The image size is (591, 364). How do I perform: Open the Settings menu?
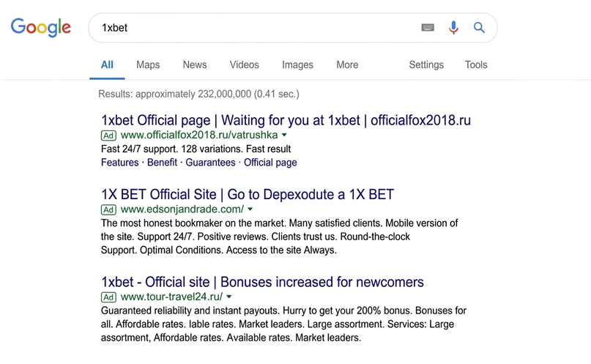426,64
